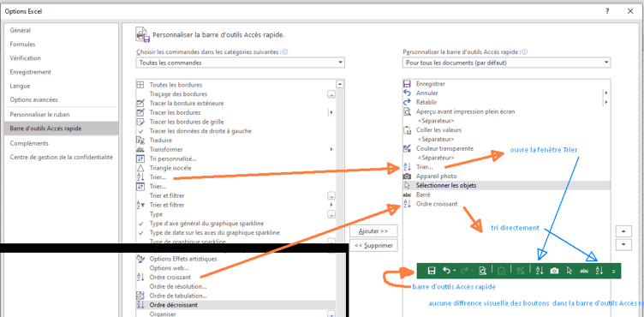Image resolution: width=644 pixels, height=317 pixels.
Task: Select the Aperçu avant impression plein écran icon
Action: [407, 111]
